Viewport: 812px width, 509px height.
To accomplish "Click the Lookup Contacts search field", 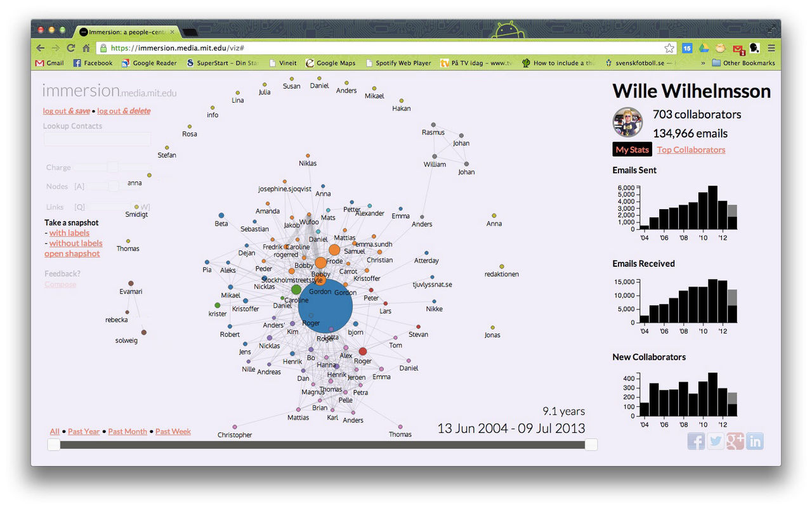I will tap(97, 139).
